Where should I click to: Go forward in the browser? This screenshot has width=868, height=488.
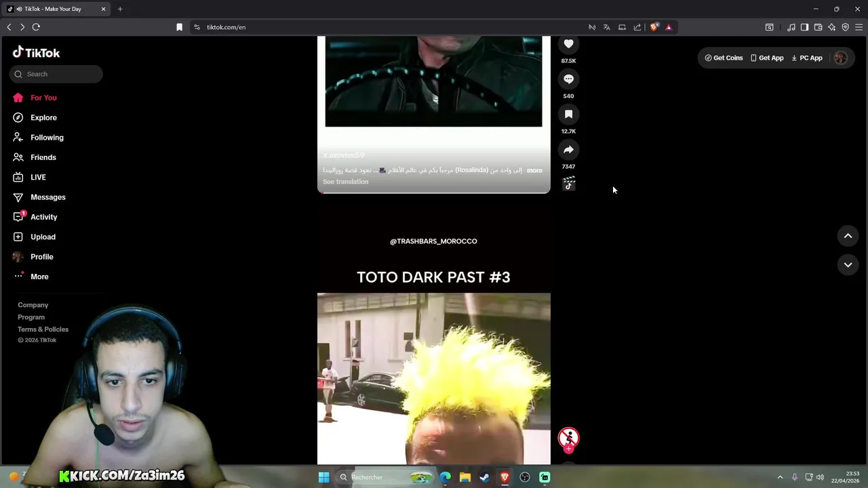point(22,27)
